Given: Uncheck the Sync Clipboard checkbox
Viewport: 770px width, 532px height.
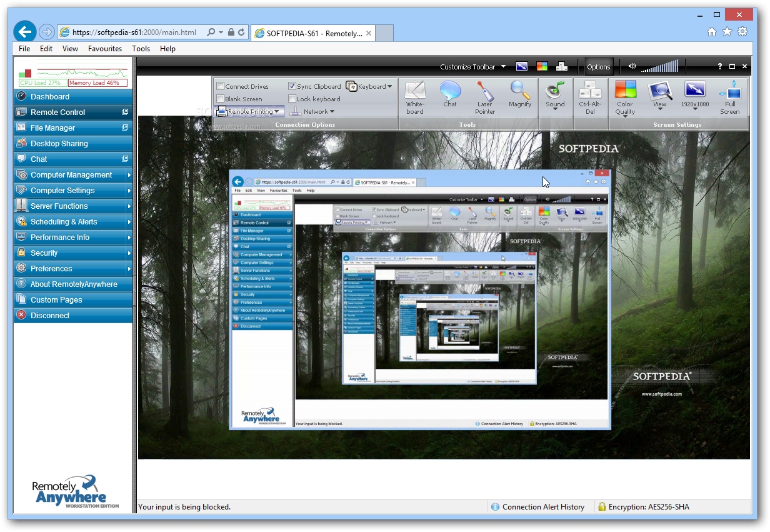Looking at the screenshot, I should point(292,86).
